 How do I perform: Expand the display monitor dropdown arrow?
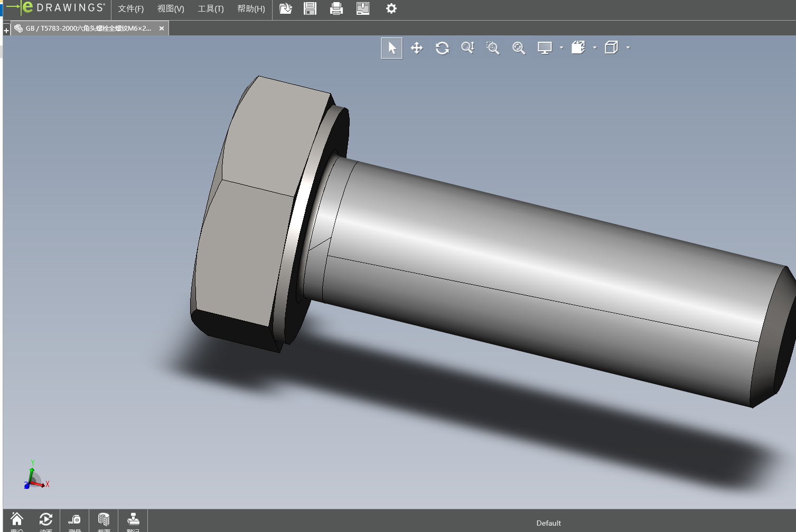[x=561, y=48]
